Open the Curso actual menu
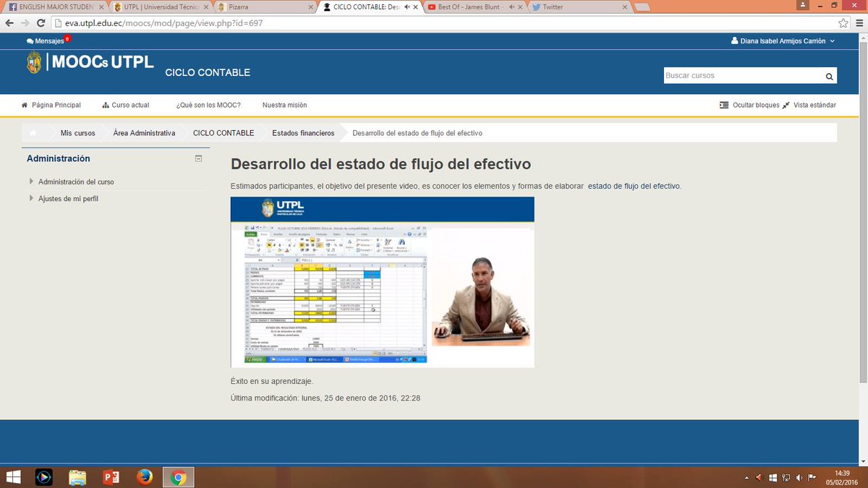The height and width of the screenshot is (488, 868). pos(126,105)
